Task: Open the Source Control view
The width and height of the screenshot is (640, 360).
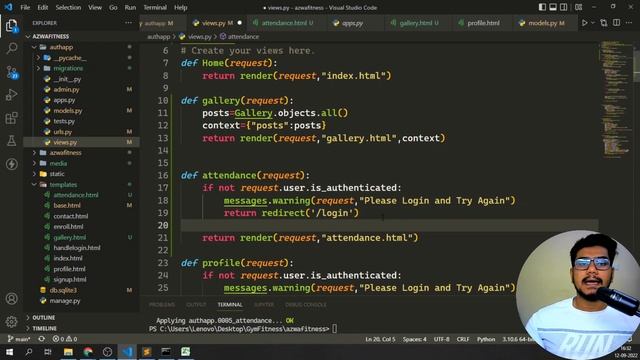Action: [x=11, y=72]
